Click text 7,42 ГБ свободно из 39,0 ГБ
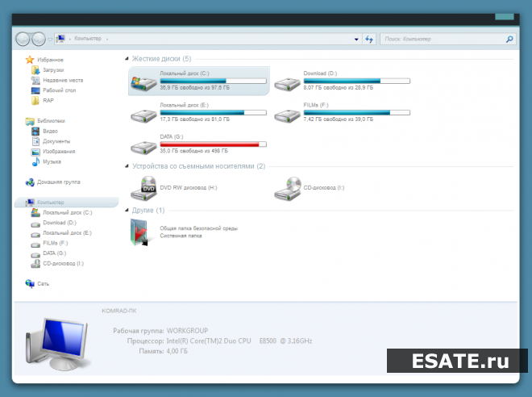The height and width of the screenshot is (397, 532). coord(339,119)
